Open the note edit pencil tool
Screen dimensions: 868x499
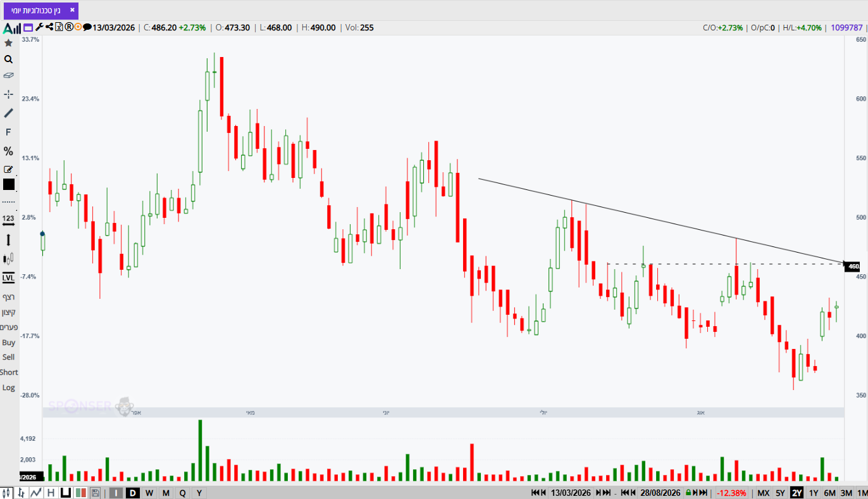point(8,169)
